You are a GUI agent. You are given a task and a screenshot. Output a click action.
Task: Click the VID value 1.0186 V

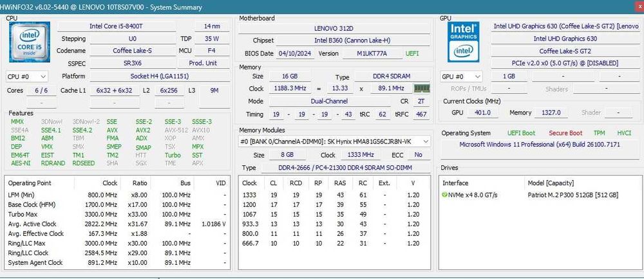213,224
